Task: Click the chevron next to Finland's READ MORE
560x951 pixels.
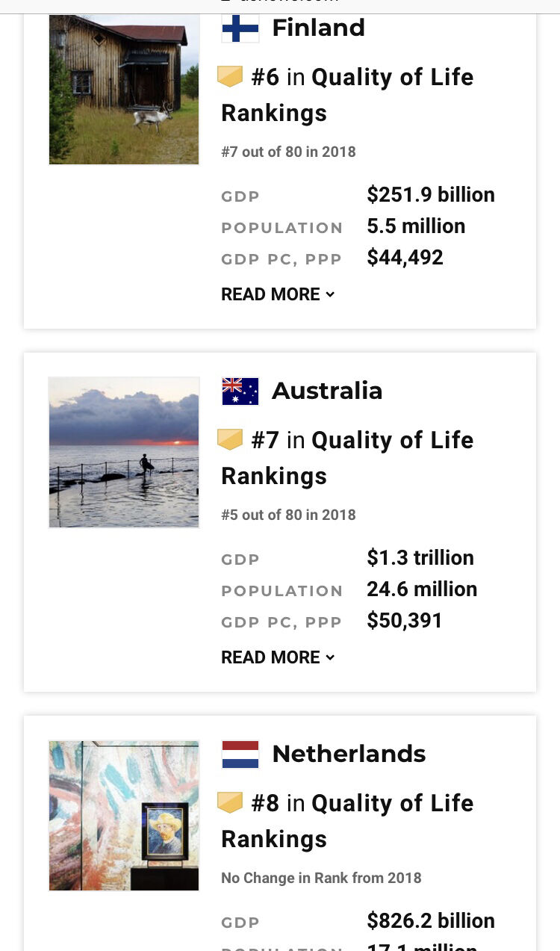Action: [x=330, y=294]
